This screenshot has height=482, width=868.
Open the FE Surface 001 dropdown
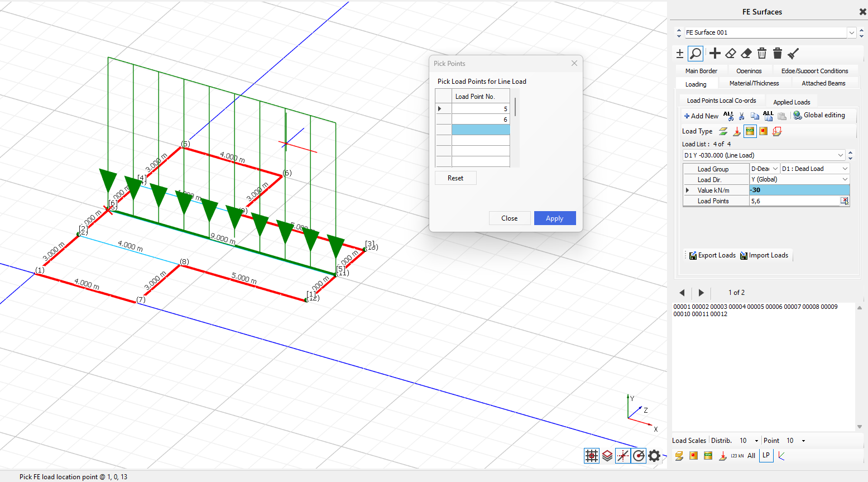pyautogui.click(x=851, y=33)
